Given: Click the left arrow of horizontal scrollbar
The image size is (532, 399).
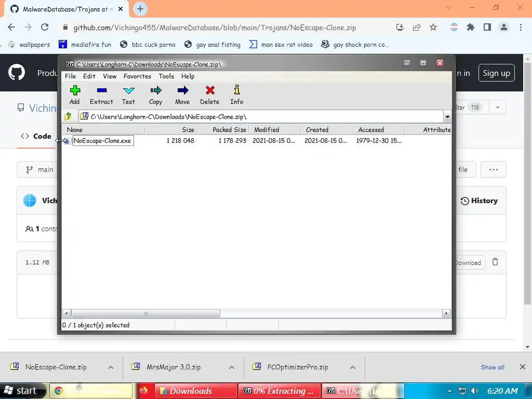Looking at the screenshot, I should pos(67,313).
